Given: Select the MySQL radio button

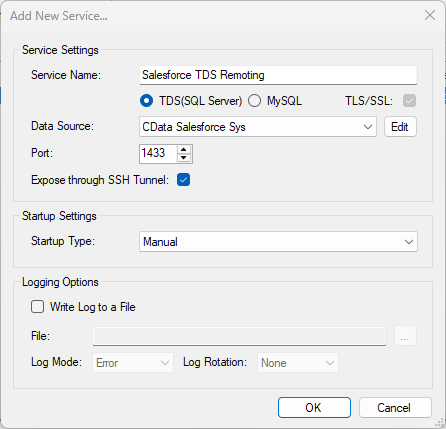Looking at the screenshot, I should [254, 101].
